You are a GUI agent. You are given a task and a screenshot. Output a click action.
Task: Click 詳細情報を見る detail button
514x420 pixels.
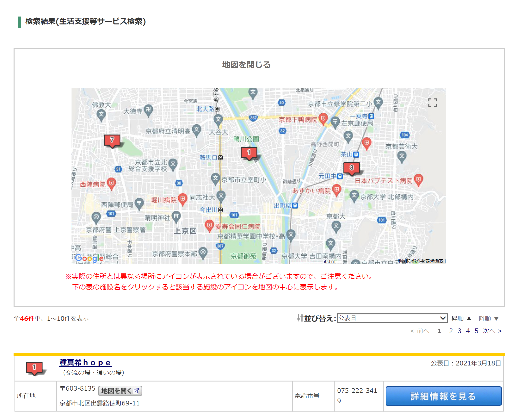[x=443, y=396]
